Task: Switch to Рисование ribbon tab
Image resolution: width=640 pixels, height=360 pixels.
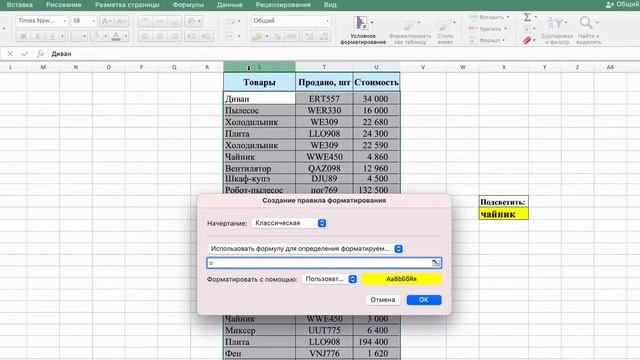Action: point(64,5)
